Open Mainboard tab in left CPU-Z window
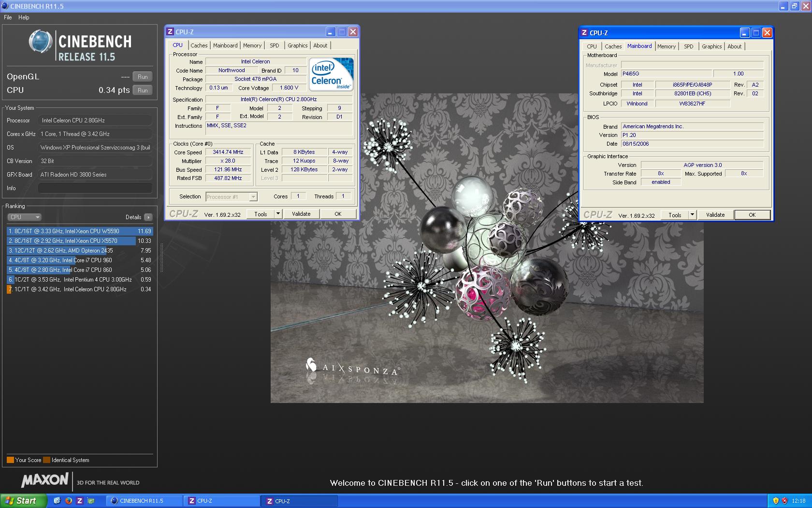The image size is (812, 508). click(x=225, y=45)
